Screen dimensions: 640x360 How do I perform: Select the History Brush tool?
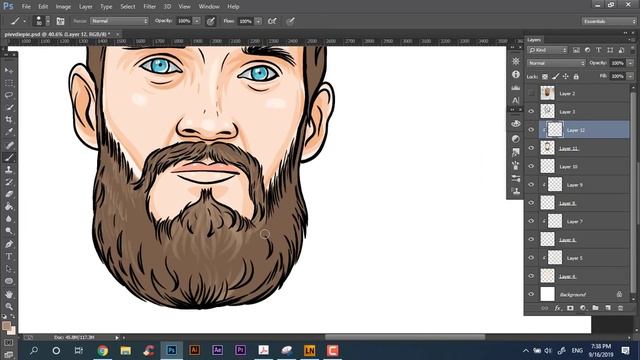(x=9, y=182)
